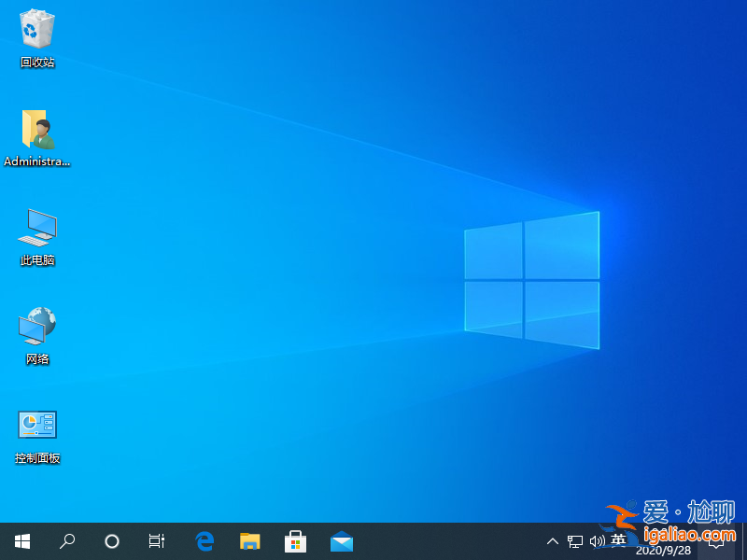The height and width of the screenshot is (560, 747).
Task: Launch 控制面板 (Control Panel)
Action: pyautogui.click(x=35, y=426)
